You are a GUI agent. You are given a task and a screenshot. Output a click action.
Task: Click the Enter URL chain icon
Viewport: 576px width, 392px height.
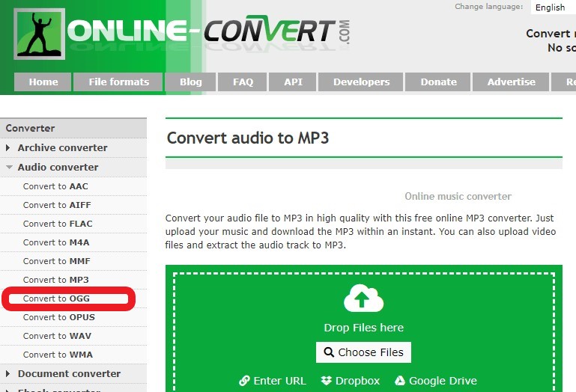(x=244, y=381)
